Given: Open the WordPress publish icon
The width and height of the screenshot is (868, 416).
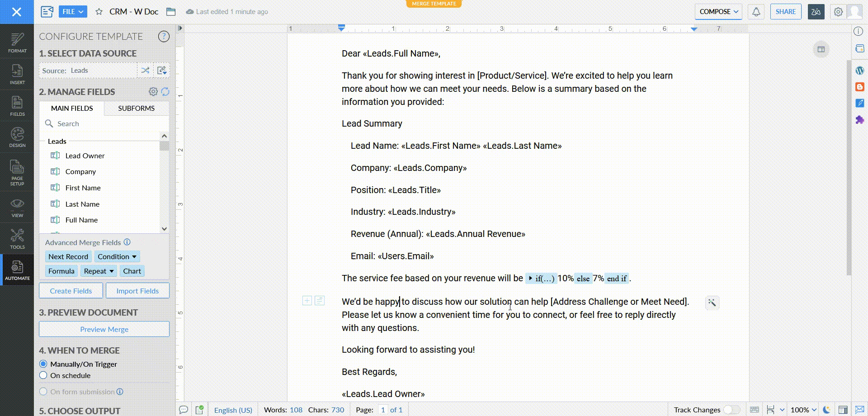Looking at the screenshot, I should (859, 71).
